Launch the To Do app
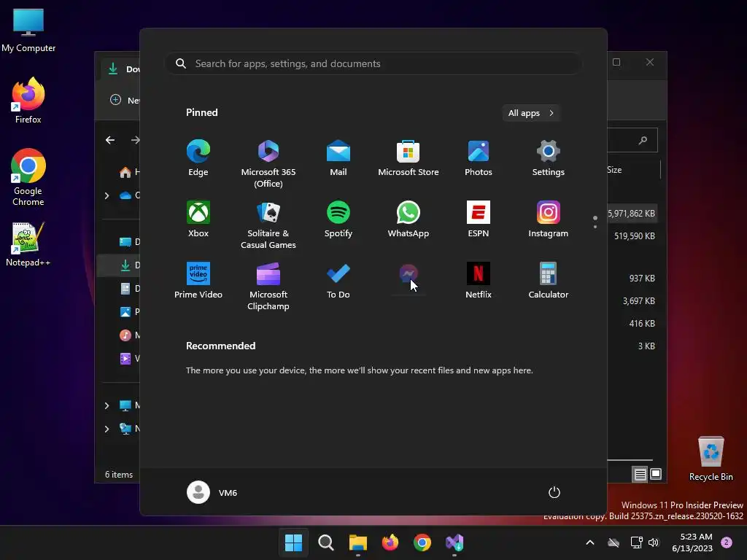 338,281
